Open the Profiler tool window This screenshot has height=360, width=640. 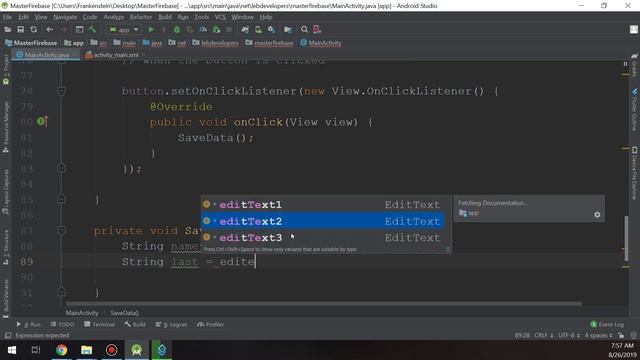click(x=211, y=324)
